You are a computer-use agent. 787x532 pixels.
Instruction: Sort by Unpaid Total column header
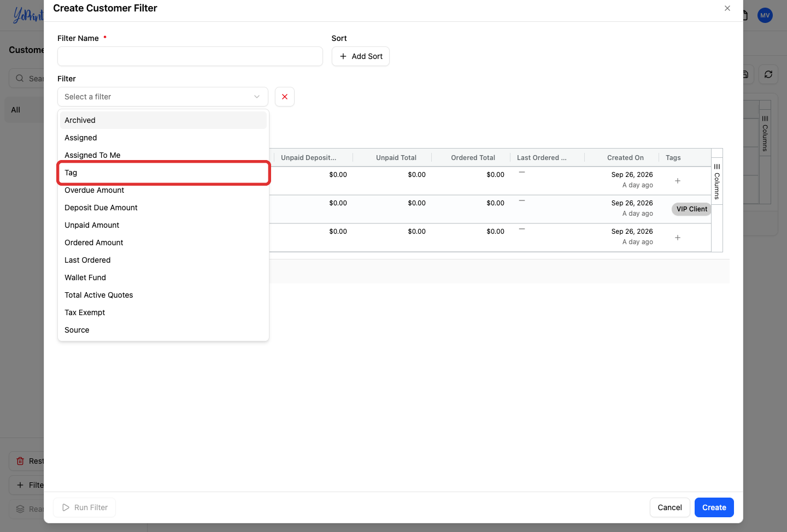point(396,158)
